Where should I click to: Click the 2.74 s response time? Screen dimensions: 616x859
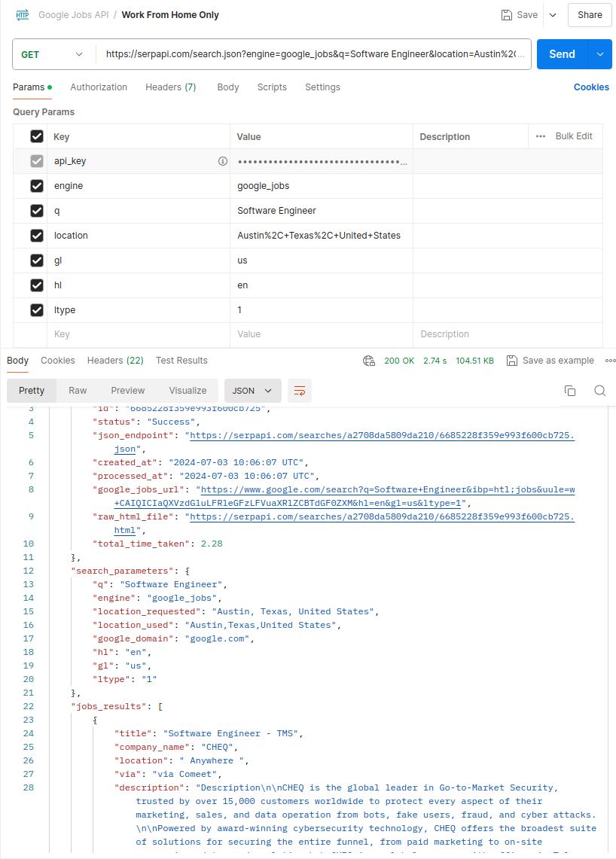coord(435,361)
